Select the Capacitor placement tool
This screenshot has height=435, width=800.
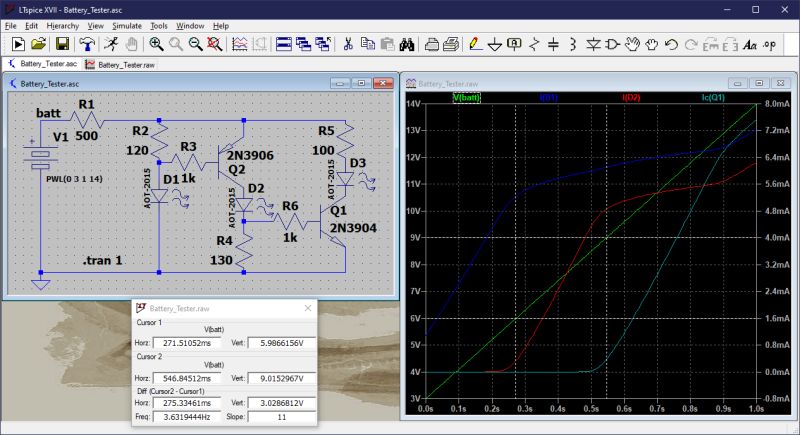click(554, 44)
